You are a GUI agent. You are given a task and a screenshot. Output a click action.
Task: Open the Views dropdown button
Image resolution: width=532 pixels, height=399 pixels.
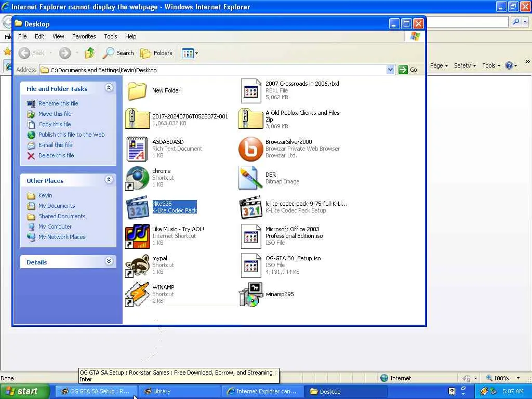click(x=190, y=53)
